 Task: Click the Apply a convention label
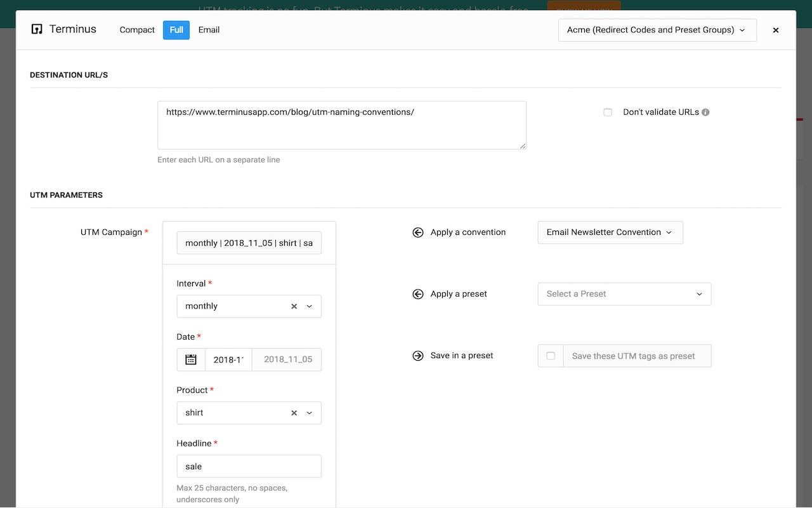click(x=468, y=232)
